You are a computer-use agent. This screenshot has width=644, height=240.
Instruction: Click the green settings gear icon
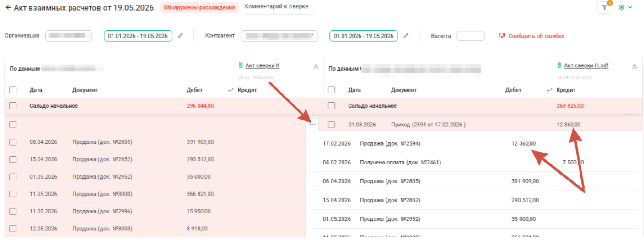tap(621, 8)
